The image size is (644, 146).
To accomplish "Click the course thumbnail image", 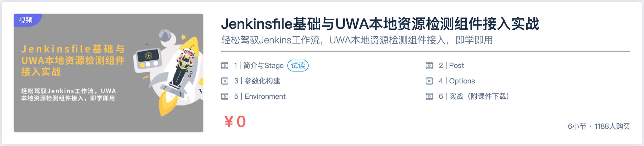I will click(108, 73).
